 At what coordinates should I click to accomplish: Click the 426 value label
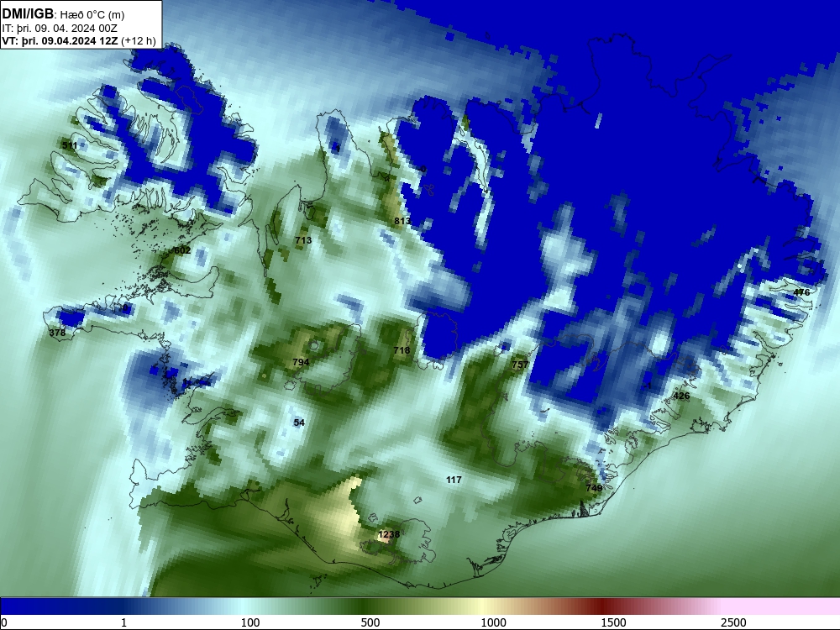click(x=681, y=396)
